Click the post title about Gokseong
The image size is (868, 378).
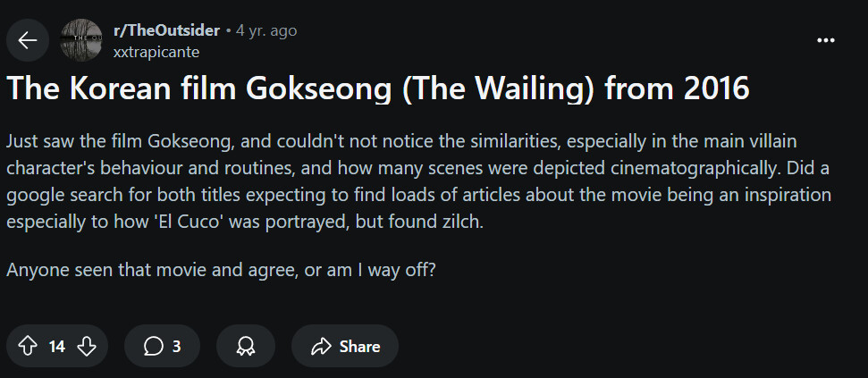[377, 90]
